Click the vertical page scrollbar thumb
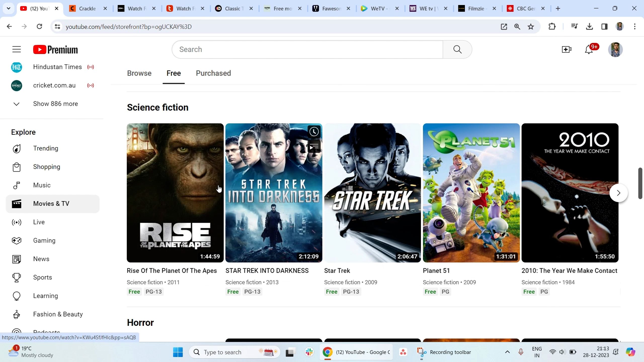 (x=640, y=184)
